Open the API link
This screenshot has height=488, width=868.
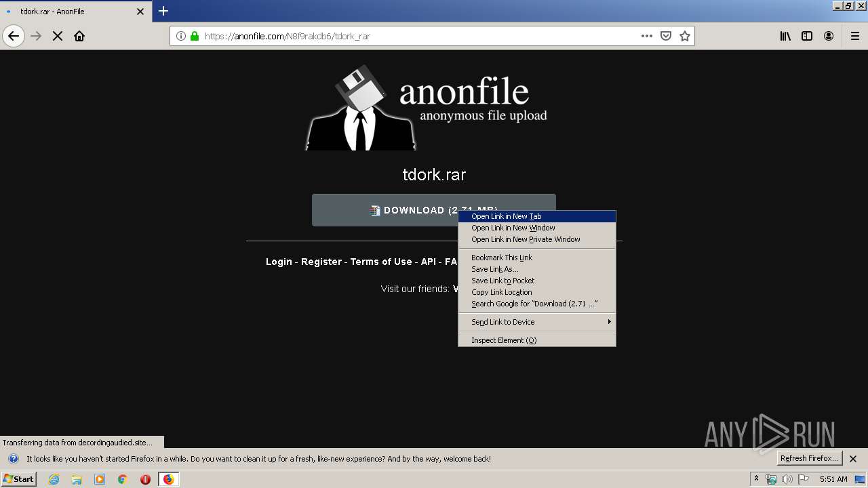point(429,262)
